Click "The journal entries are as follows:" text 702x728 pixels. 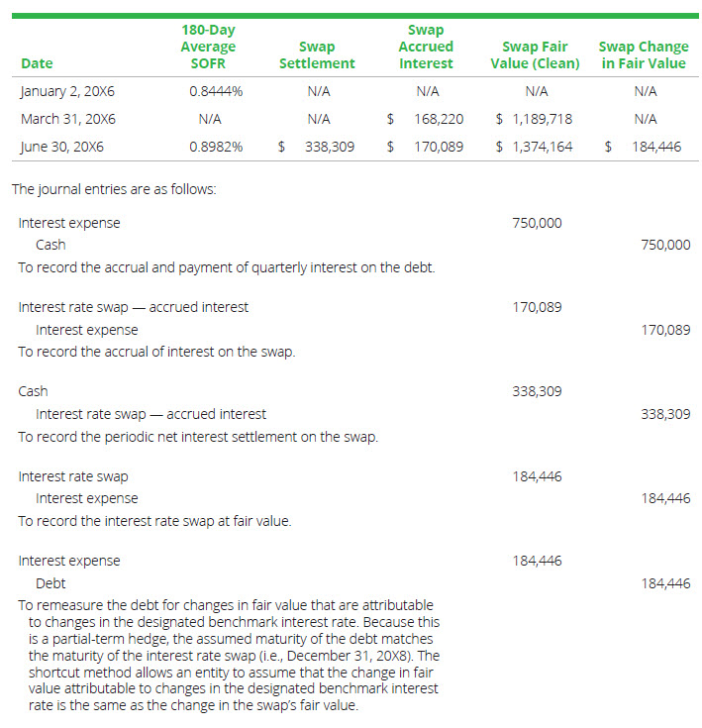pyautogui.click(x=114, y=188)
